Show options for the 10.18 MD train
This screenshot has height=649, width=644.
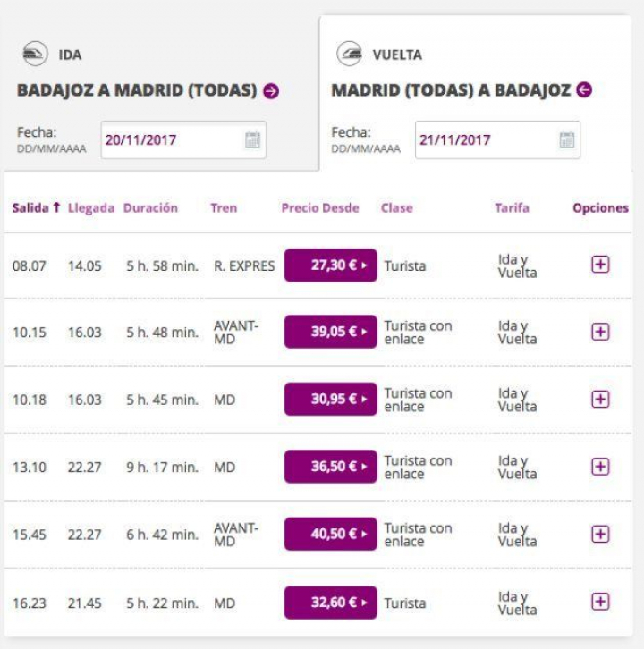(600, 399)
